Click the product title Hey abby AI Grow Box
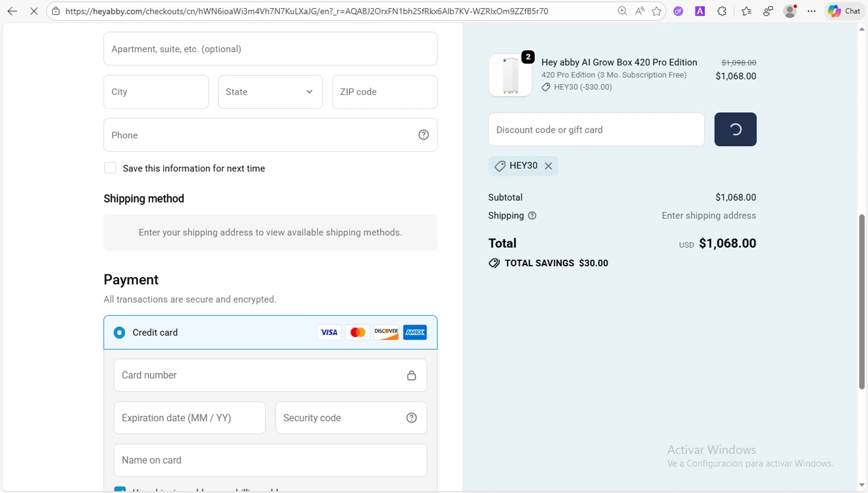 tap(619, 62)
